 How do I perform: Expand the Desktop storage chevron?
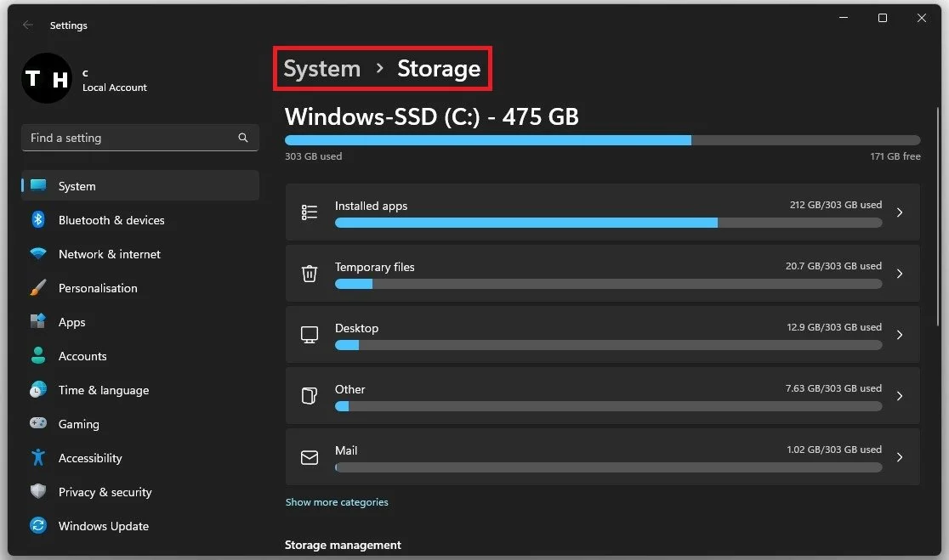(900, 335)
